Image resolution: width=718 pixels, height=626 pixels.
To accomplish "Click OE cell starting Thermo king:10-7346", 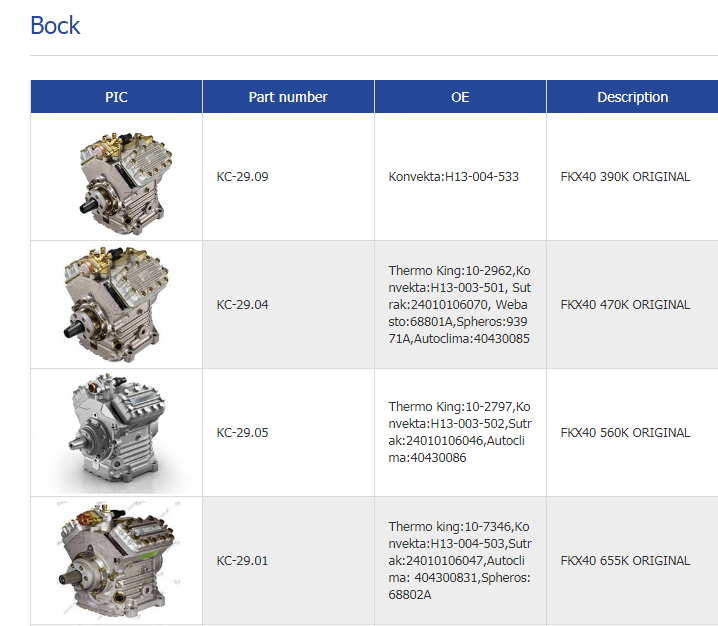I will click(460, 561).
